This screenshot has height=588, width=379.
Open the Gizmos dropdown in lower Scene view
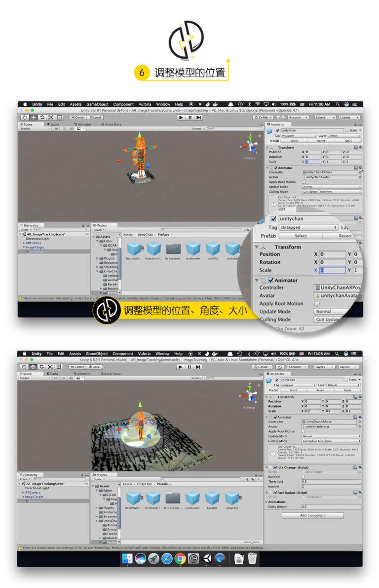tap(197, 378)
